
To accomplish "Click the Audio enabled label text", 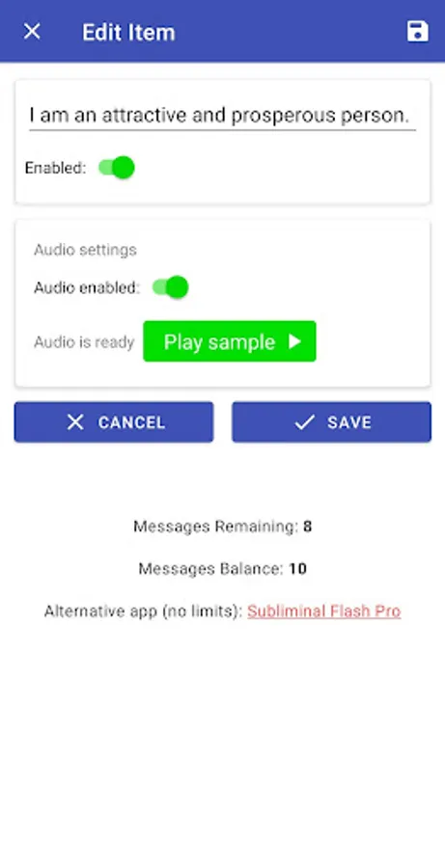I will coord(87,287).
